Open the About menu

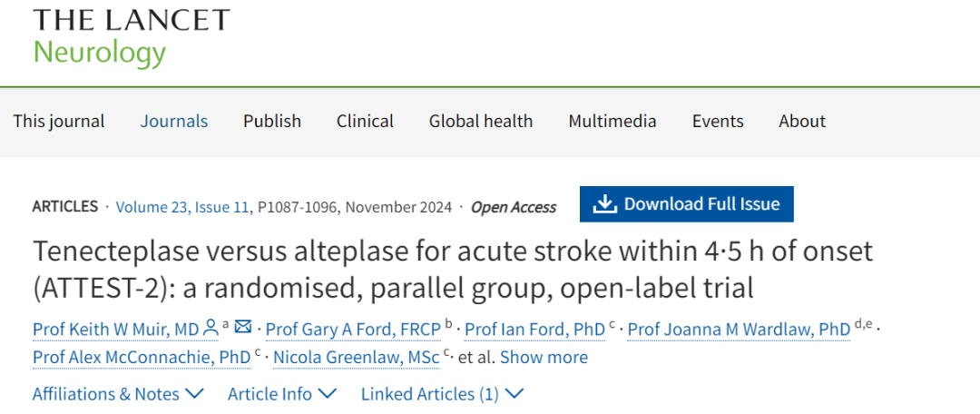(802, 121)
